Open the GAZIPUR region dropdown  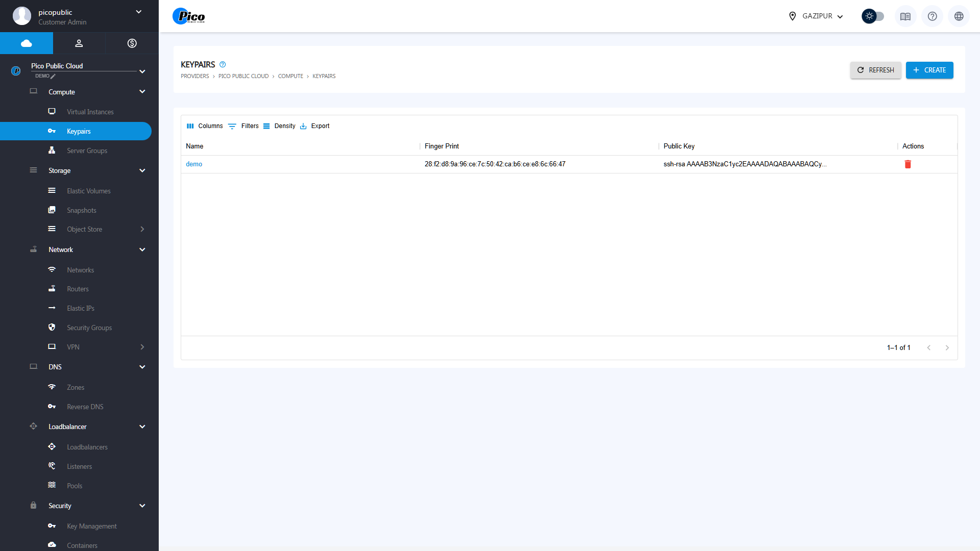coord(816,16)
